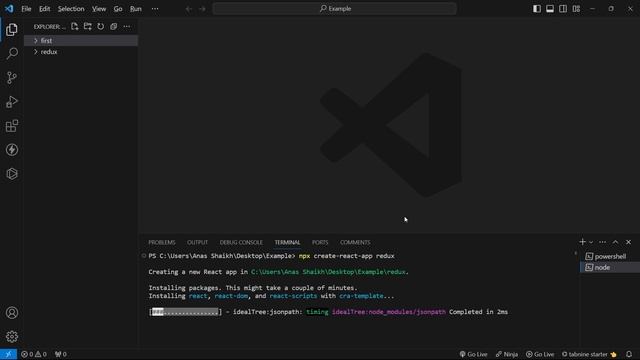
Task: Open the Edit menu
Action: tap(44, 9)
